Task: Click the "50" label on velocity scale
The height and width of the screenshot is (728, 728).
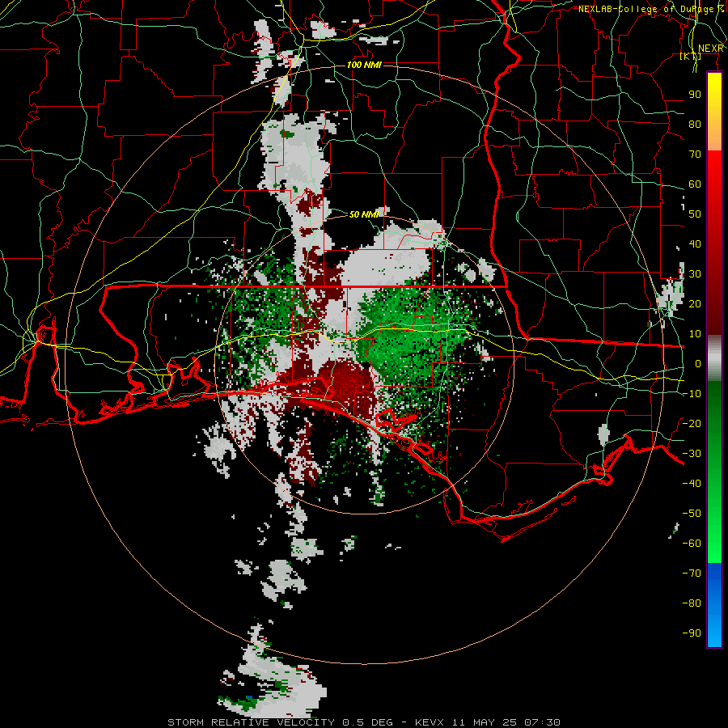Action: pyautogui.click(x=695, y=214)
